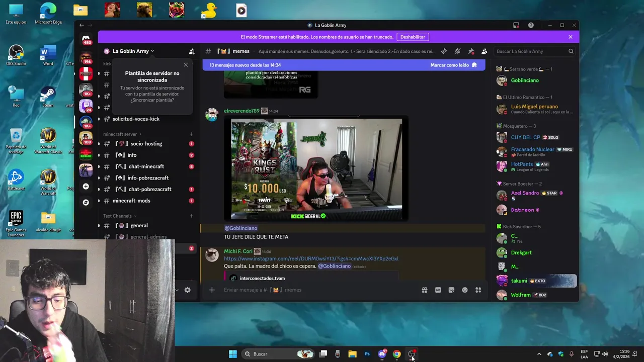Screen dimensions: 644x362
Task: Open the minecraft-mods channel
Action: point(146,201)
